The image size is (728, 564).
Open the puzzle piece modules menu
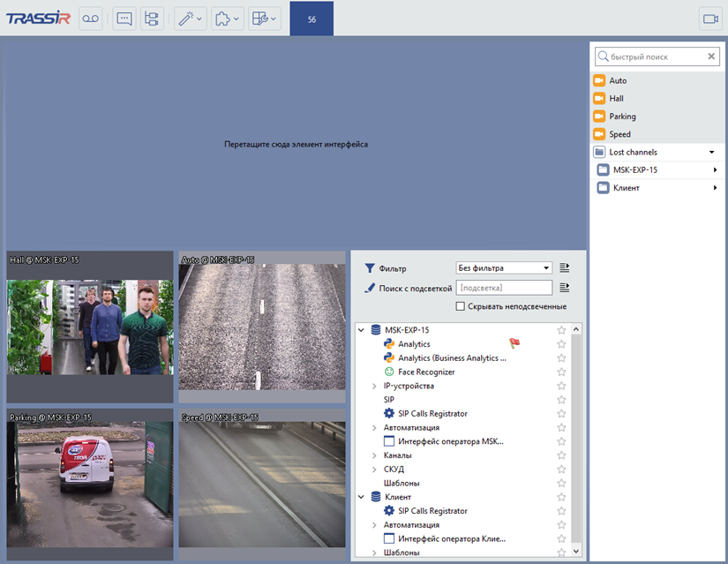226,18
